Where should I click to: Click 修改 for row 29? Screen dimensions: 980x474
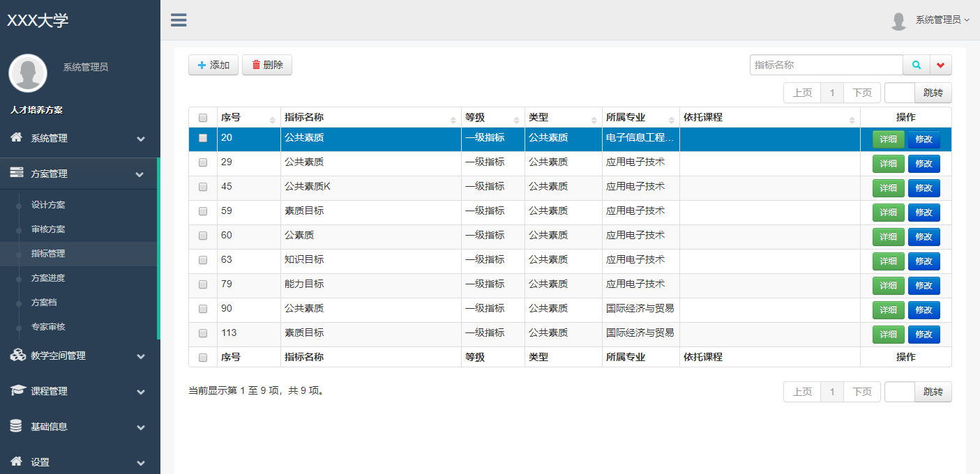(x=924, y=164)
